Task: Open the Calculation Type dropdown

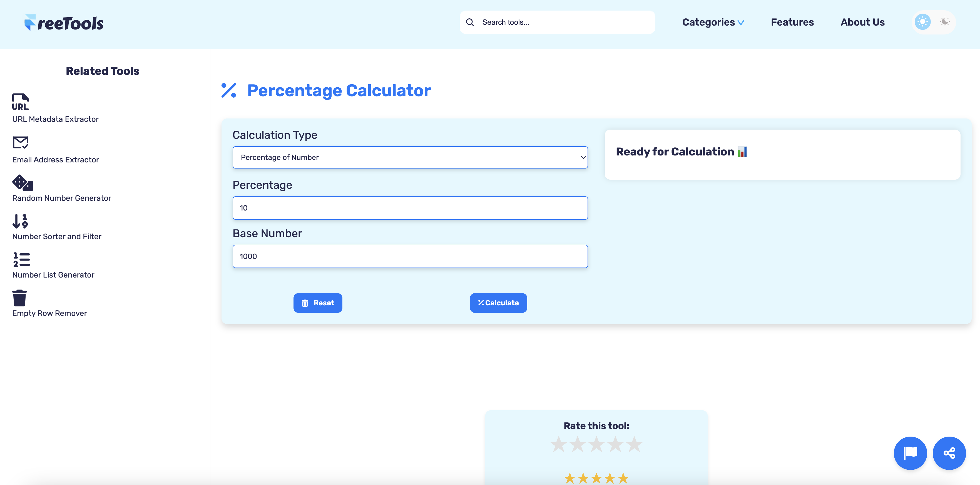Action: point(410,157)
